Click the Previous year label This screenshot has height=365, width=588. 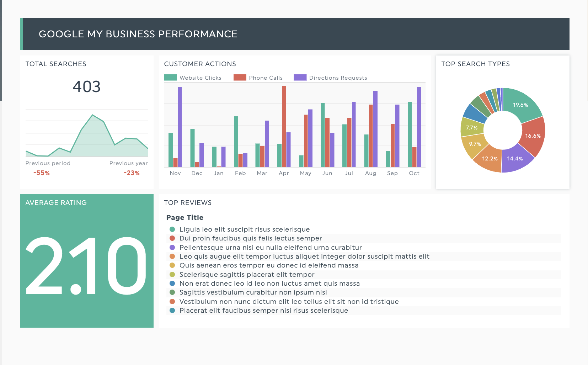tap(128, 163)
